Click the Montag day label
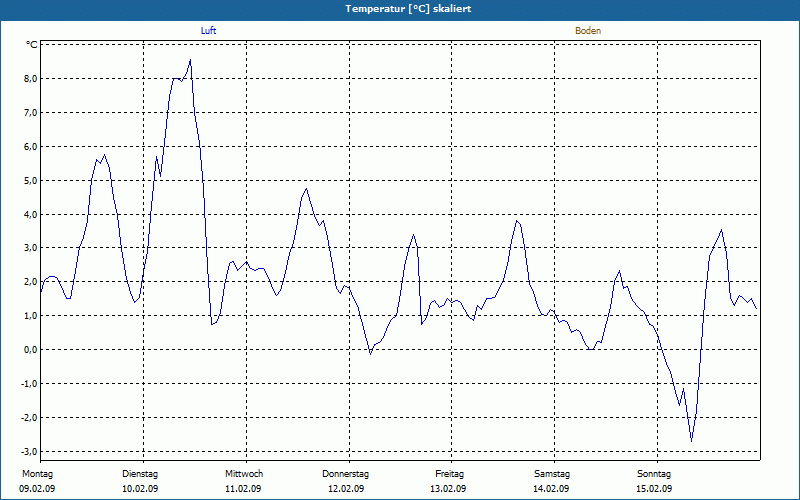This screenshot has height=500, width=800. coord(37,474)
